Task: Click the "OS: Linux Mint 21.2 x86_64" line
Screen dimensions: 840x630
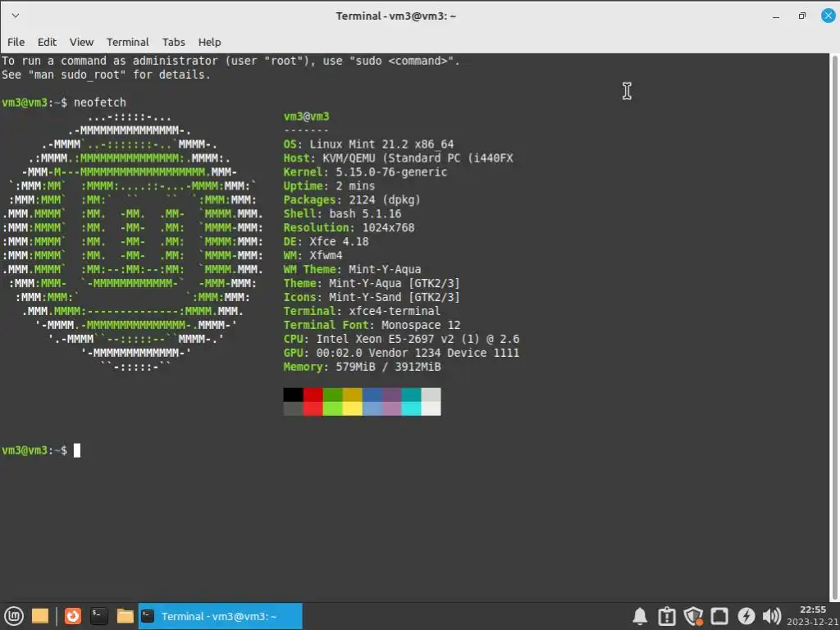Action: (368, 144)
